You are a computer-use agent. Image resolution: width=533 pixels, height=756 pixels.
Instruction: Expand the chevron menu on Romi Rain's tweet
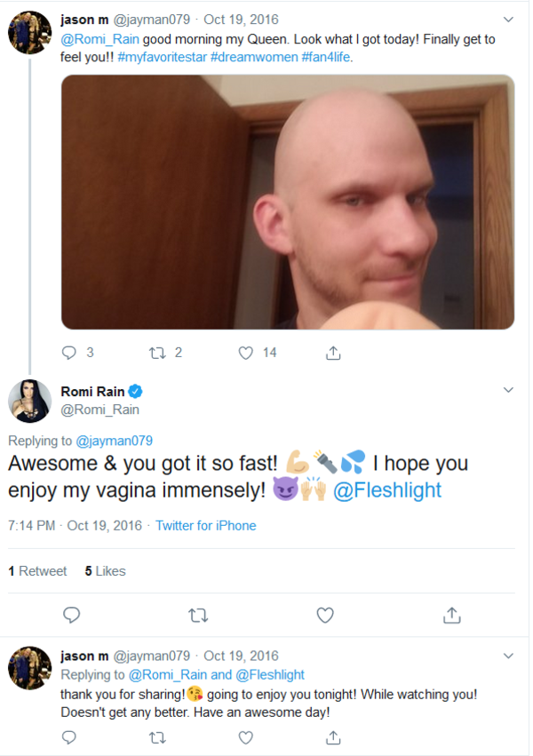pos(508,389)
